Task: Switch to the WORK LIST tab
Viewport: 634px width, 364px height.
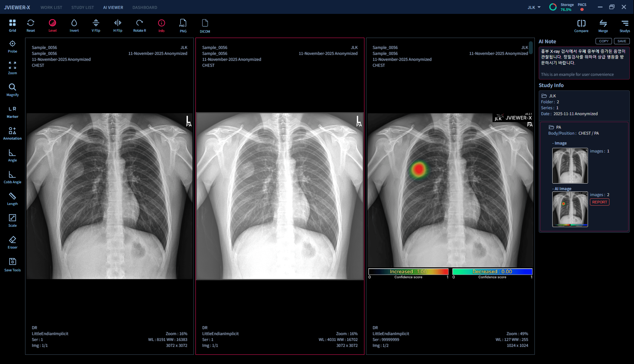Action: pos(51,7)
